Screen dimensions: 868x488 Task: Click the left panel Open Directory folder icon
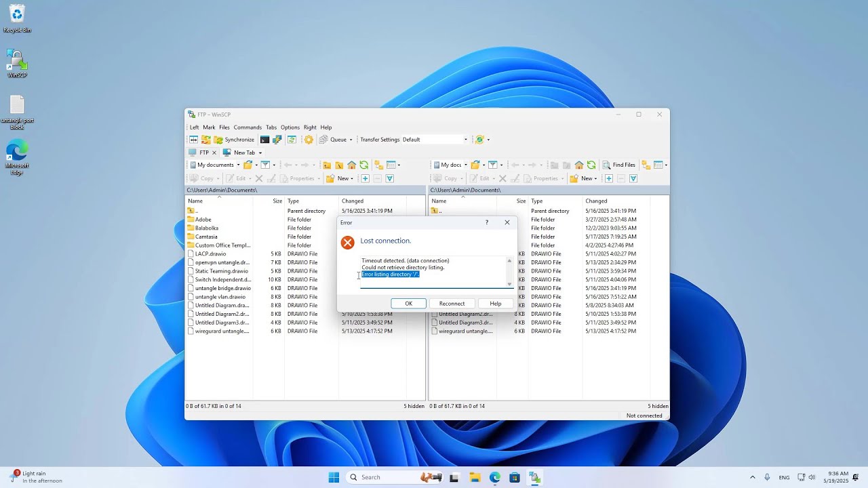(248, 165)
